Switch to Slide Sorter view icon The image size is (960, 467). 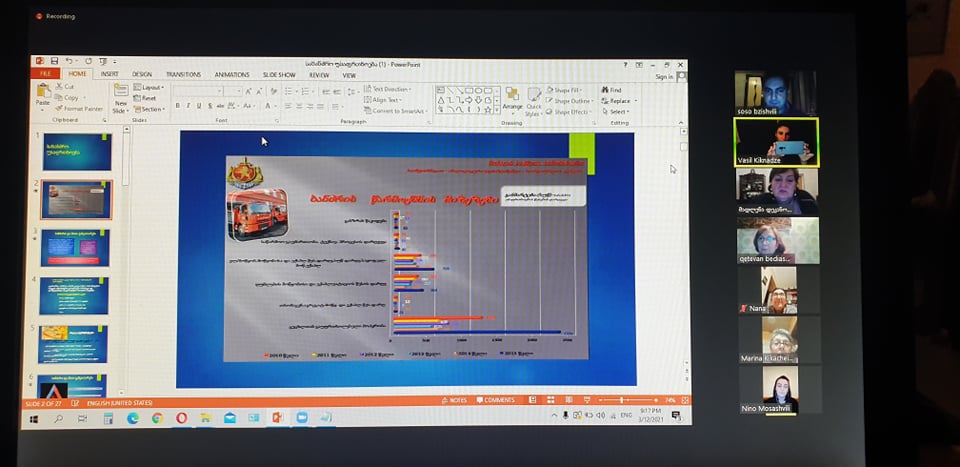click(550, 400)
